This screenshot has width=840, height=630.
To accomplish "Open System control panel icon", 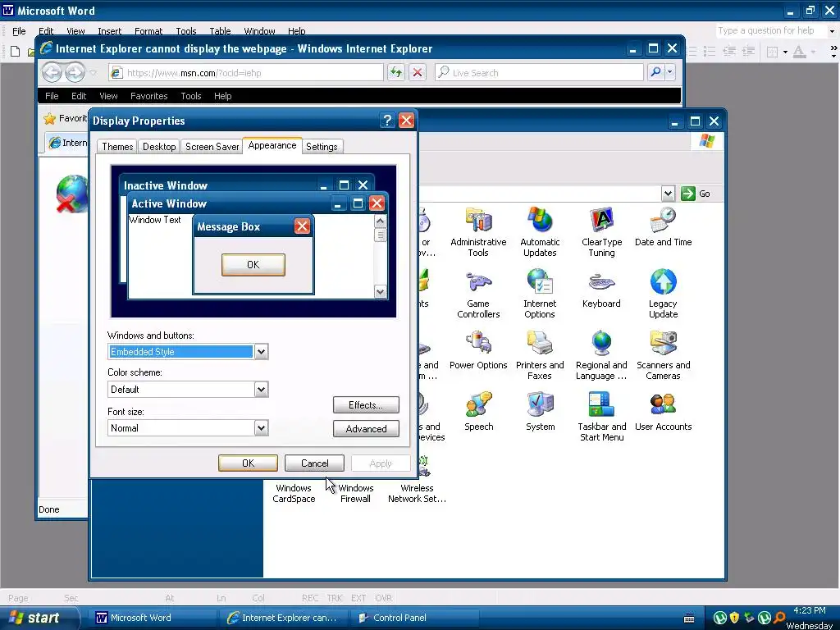I will [x=540, y=412].
